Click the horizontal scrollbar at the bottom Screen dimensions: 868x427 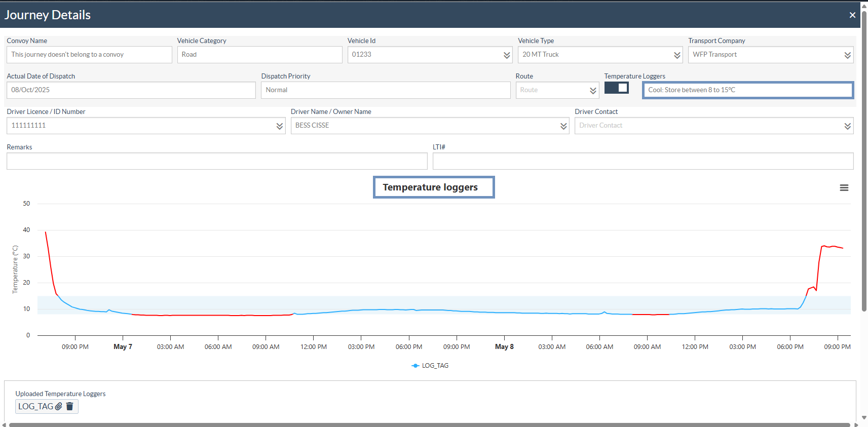pos(429,424)
